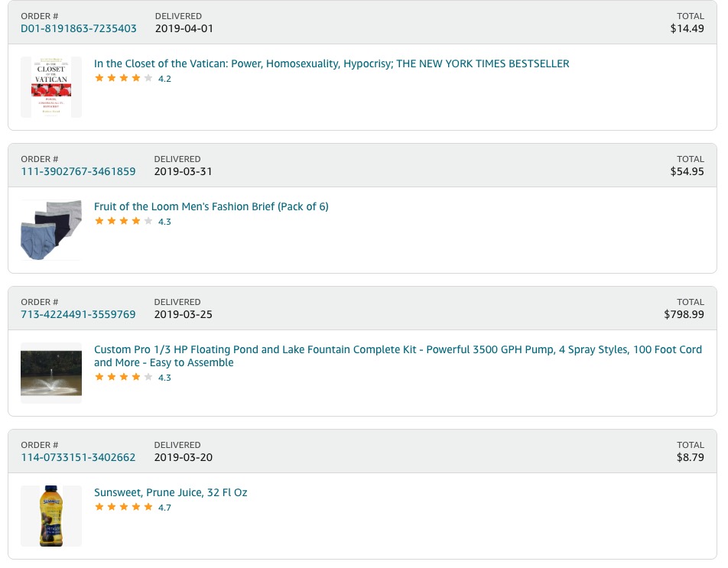Click the star rating for pond fountain
Image resolution: width=728 pixels, height=568 pixels.
click(123, 377)
